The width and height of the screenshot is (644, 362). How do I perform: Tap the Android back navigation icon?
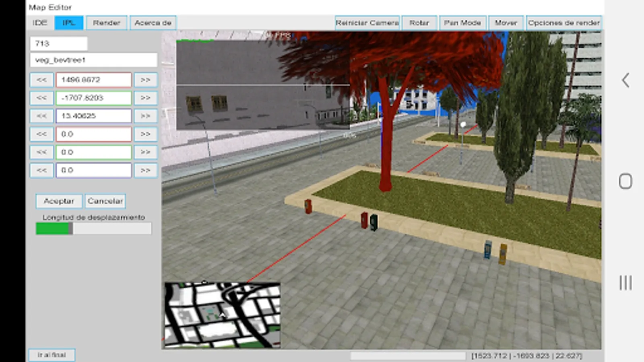625,80
